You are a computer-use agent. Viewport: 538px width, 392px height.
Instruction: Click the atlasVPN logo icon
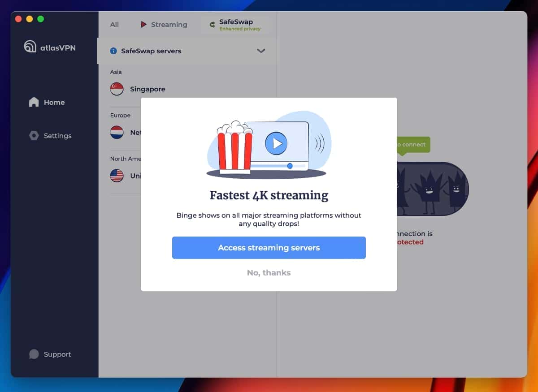[x=30, y=47]
